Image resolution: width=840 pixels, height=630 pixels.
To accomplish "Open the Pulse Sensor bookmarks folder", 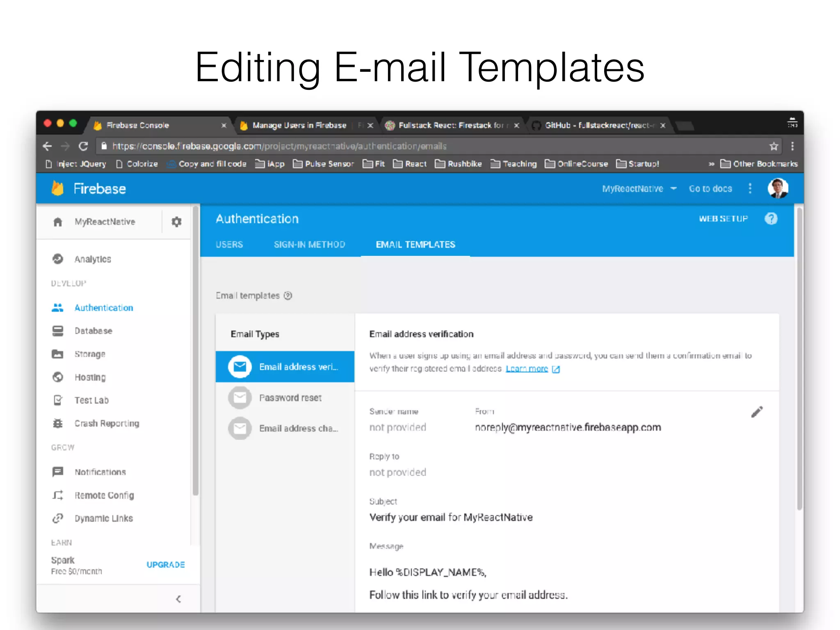I will (x=324, y=164).
